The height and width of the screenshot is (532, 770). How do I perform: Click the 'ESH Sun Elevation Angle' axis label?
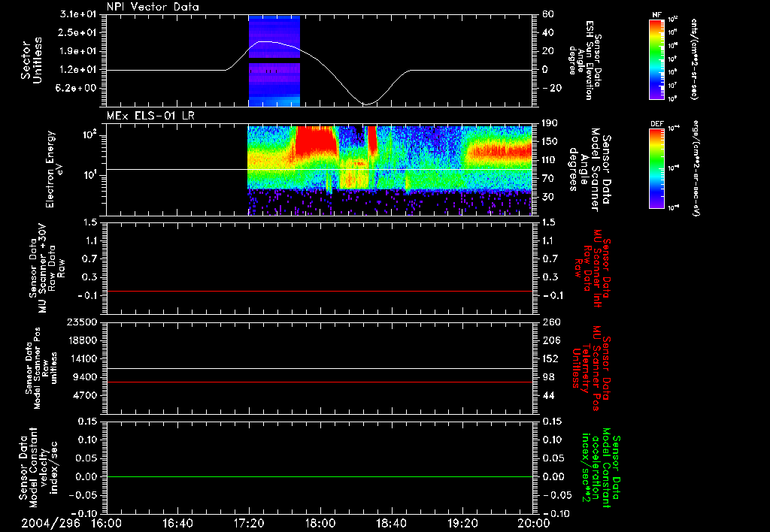point(585,60)
